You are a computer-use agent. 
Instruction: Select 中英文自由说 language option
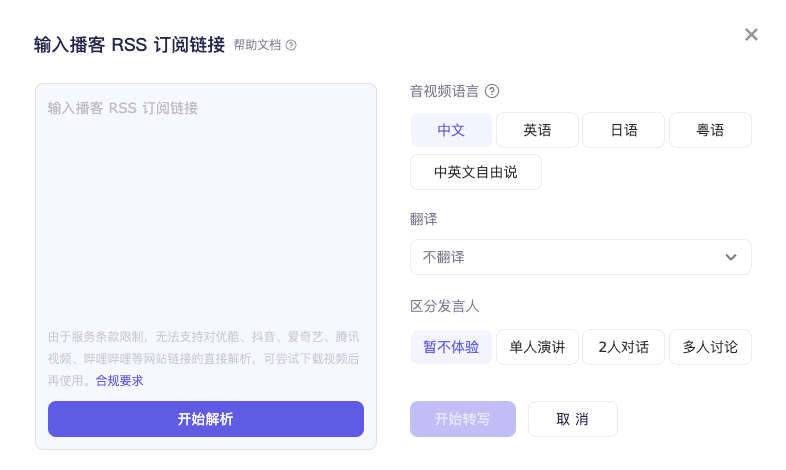click(x=475, y=172)
